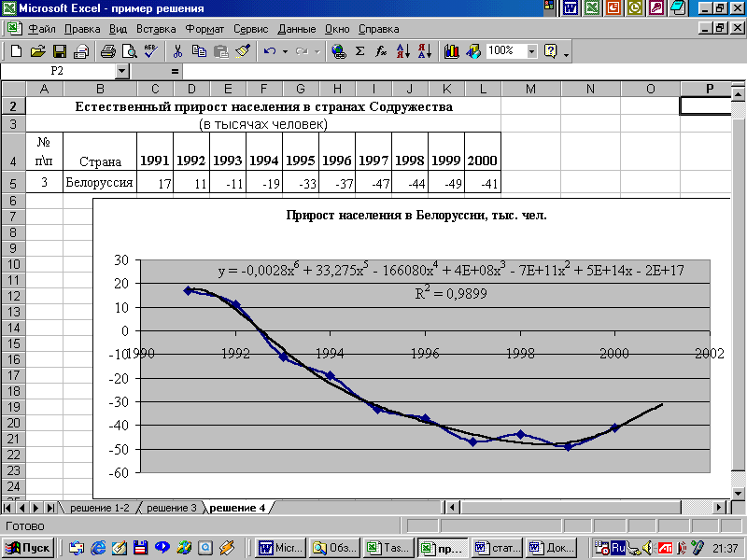The width and height of the screenshot is (747, 560).
Task: Save the workbook with the floppy disk icon
Action: click(x=60, y=51)
